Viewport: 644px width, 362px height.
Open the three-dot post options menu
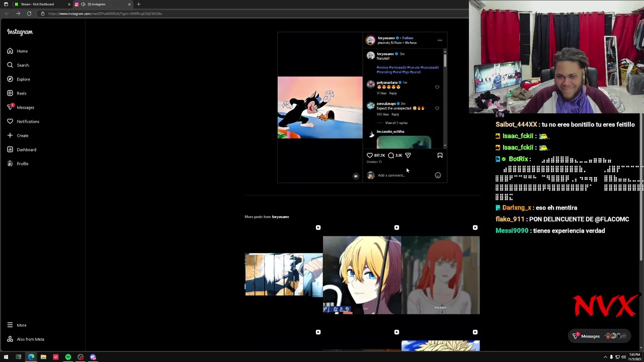coord(440,40)
